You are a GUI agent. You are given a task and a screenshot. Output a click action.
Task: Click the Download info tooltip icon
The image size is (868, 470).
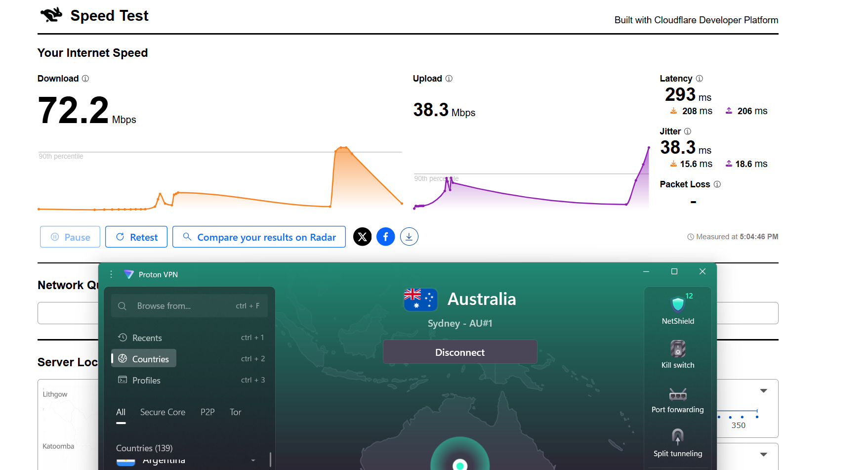[x=85, y=79]
